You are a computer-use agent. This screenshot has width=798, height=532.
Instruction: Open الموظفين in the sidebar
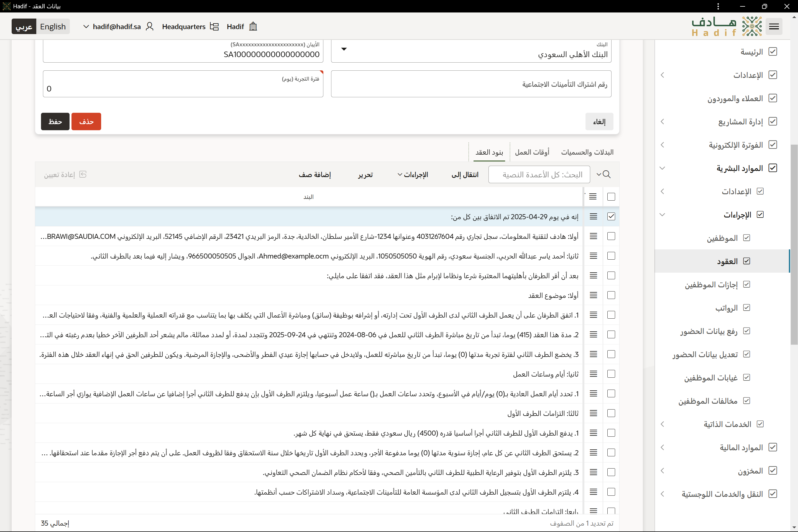(x=722, y=238)
